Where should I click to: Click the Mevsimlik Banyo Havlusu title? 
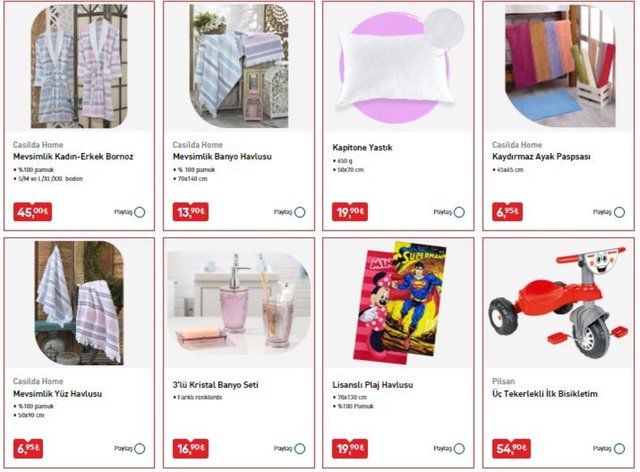222,157
